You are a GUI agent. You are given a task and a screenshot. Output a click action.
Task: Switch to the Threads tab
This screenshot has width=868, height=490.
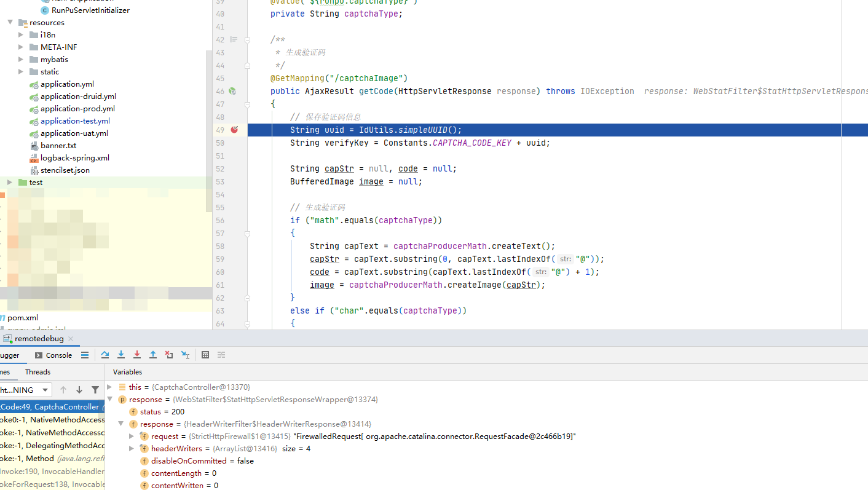tap(37, 372)
